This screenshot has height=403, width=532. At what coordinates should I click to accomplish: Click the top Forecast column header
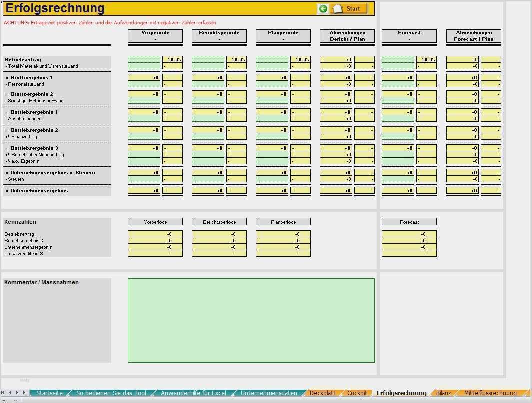409,36
